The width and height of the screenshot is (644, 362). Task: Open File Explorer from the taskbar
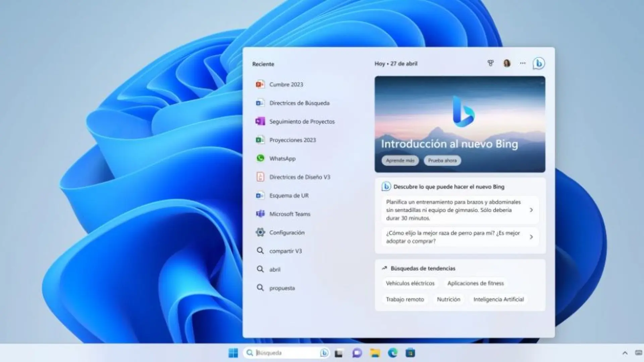[374, 353]
